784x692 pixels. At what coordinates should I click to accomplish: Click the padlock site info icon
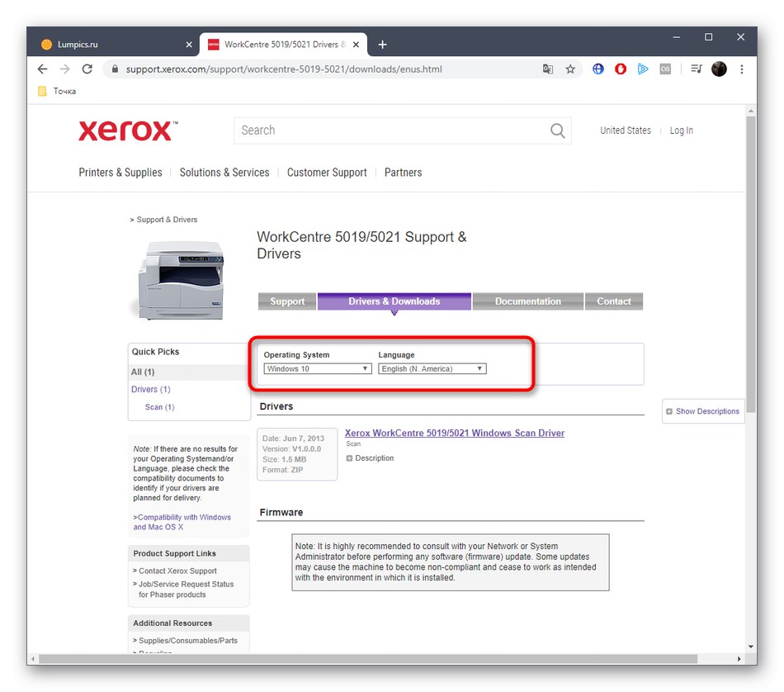115,69
